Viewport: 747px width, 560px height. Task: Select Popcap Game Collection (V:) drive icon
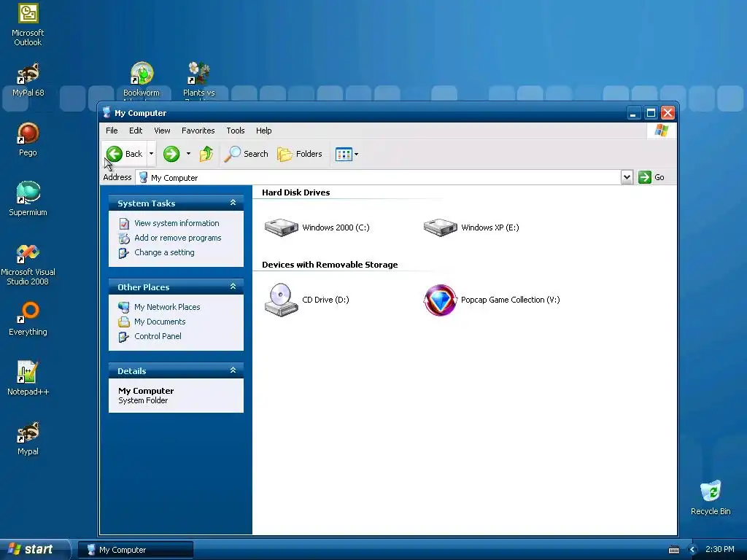[x=441, y=300]
